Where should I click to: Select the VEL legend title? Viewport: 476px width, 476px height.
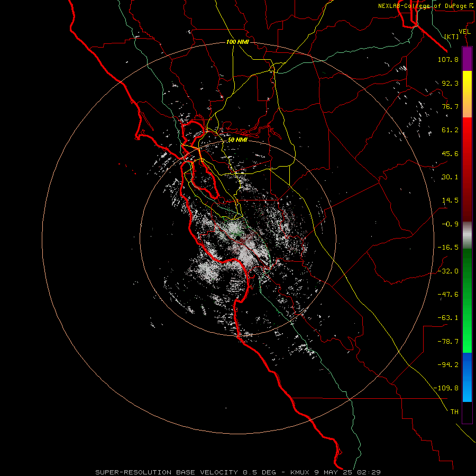(x=465, y=32)
